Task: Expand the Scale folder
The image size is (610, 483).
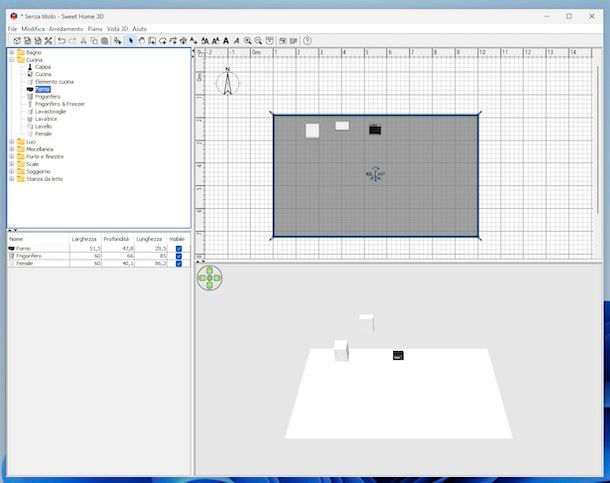Action: pos(12,164)
